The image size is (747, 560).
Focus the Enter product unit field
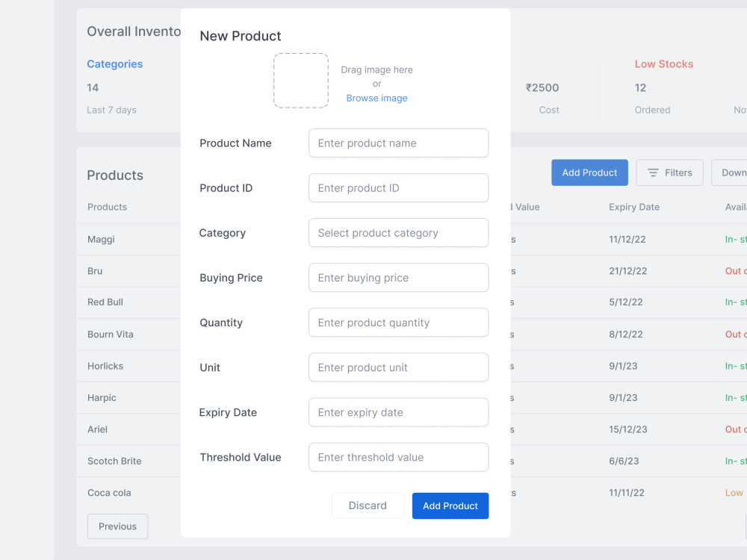click(x=398, y=367)
